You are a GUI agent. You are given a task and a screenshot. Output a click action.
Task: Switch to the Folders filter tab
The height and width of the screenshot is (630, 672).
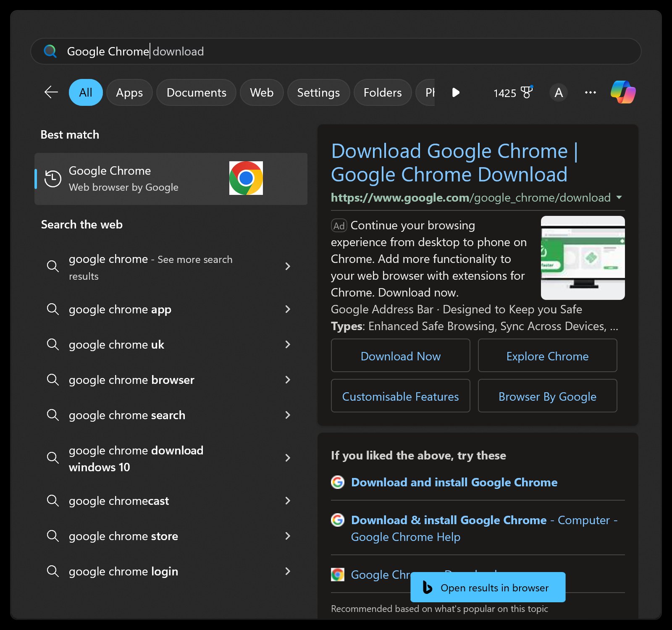pyautogui.click(x=383, y=92)
